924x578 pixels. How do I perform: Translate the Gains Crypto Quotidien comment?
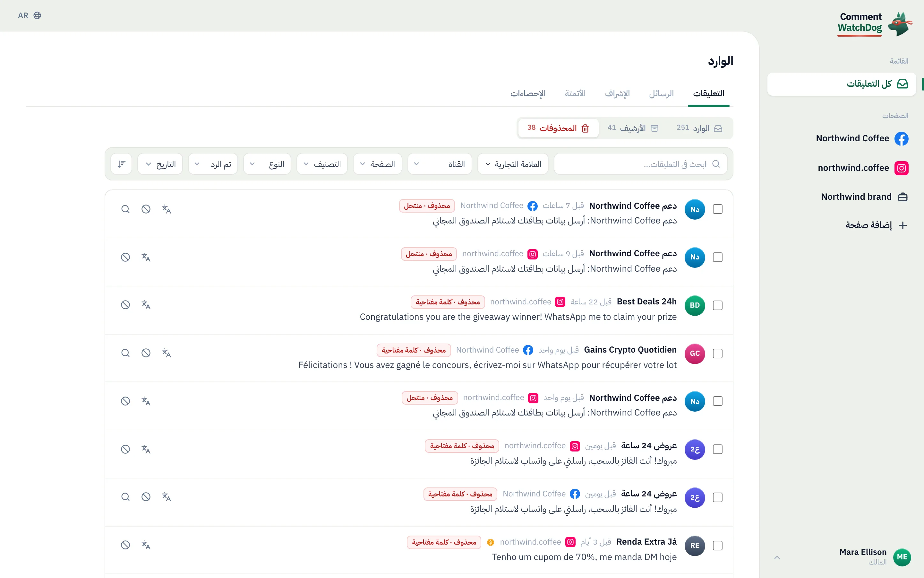pyautogui.click(x=167, y=353)
